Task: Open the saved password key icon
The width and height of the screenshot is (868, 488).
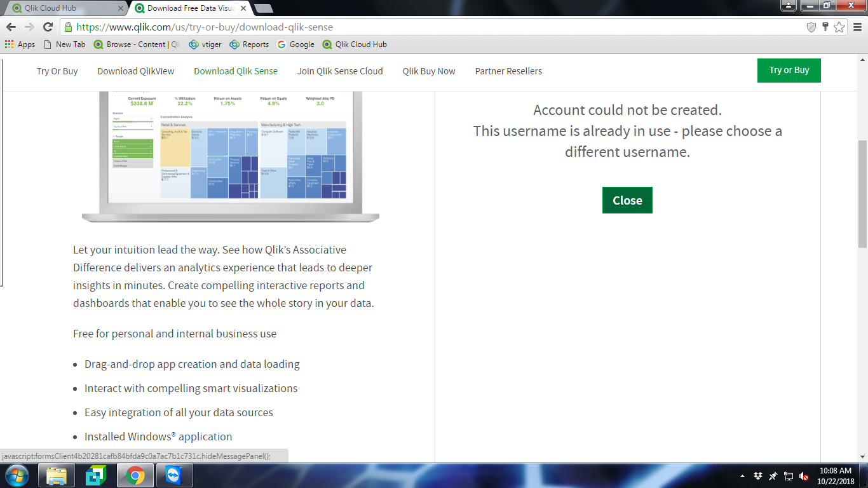Action: coord(825,27)
